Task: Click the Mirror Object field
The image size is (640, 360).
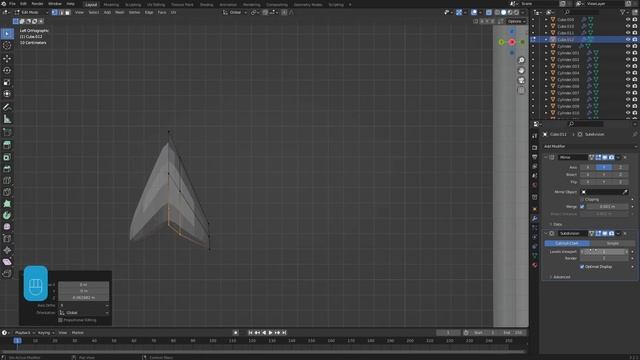Action: (x=604, y=192)
